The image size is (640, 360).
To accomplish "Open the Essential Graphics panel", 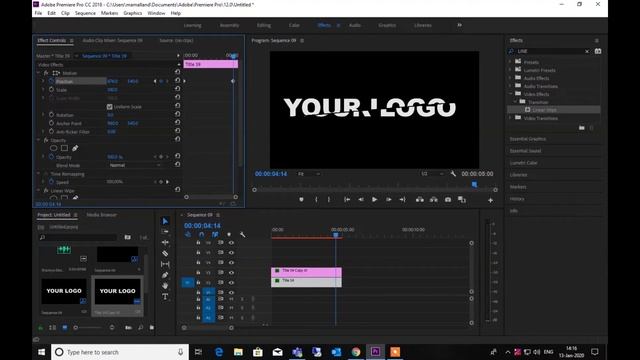I will coord(528,139).
